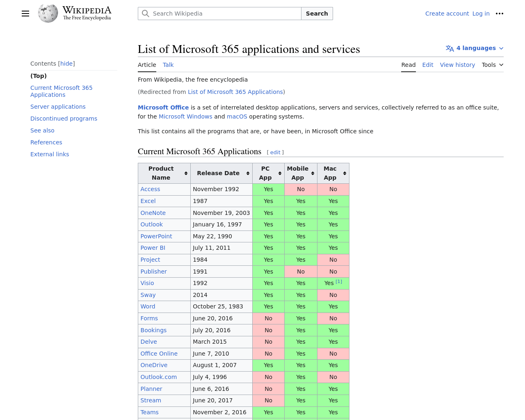Open the Planner product link
The image size is (525, 420).
click(x=151, y=389)
